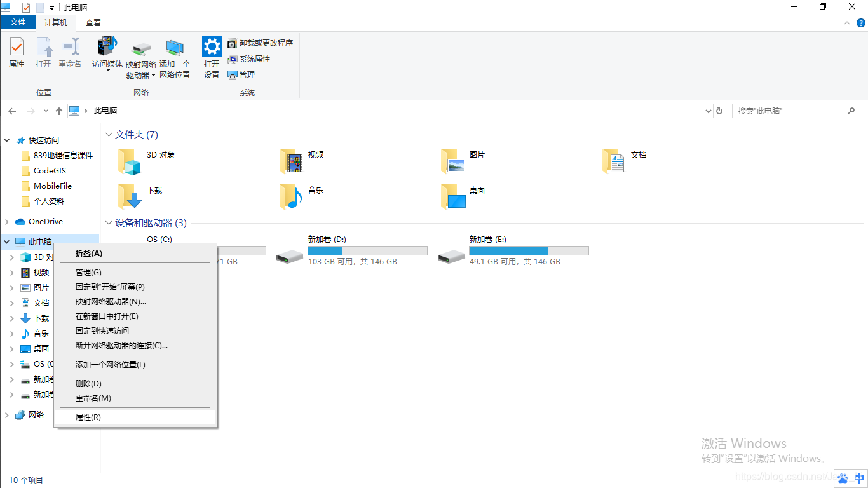Screen dimensions: 868x488
Task: Click the 新加卷 (D:) storage usage bar
Action: [367, 251]
